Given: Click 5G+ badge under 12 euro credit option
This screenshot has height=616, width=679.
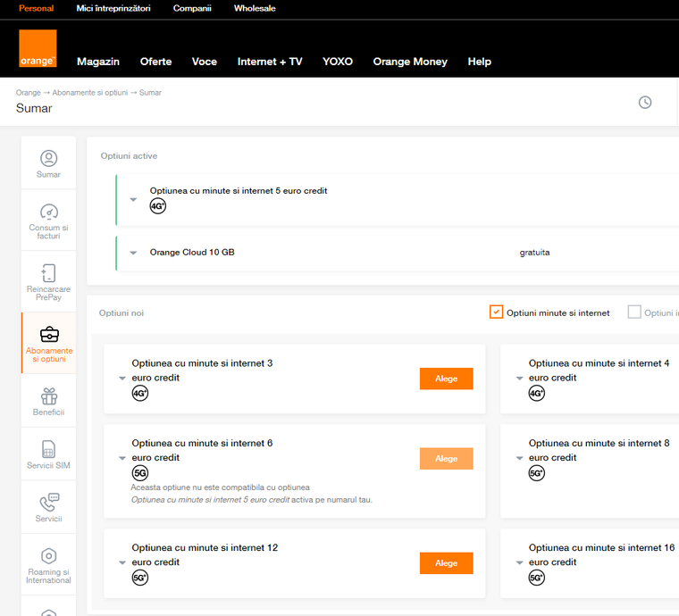Looking at the screenshot, I should pyautogui.click(x=140, y=578).
